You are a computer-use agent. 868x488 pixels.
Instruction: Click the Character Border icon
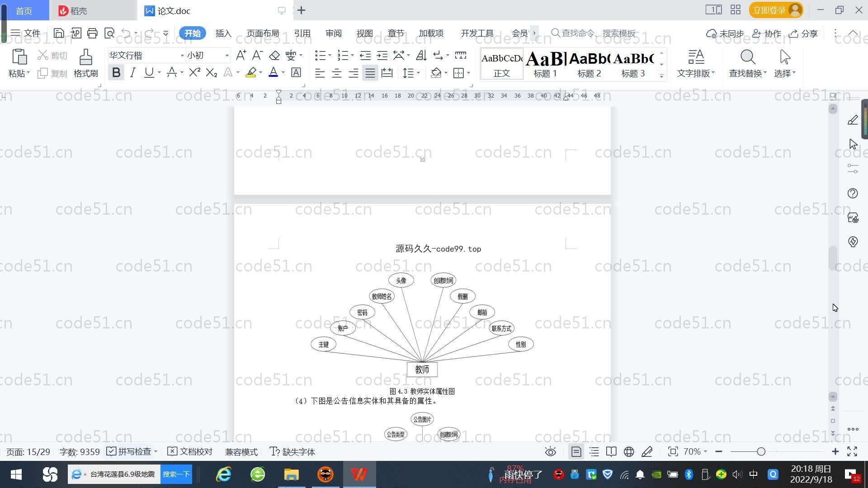pos(296,72)
